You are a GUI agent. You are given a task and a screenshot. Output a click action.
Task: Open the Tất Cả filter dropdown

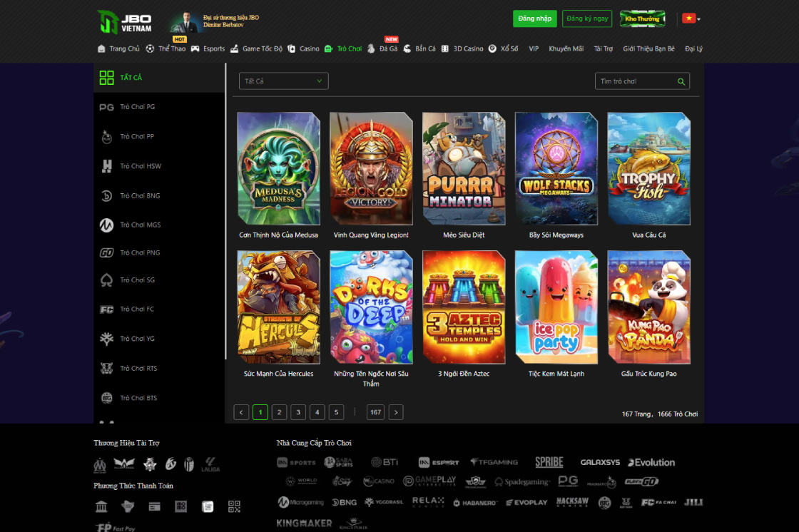pos(283,81)
